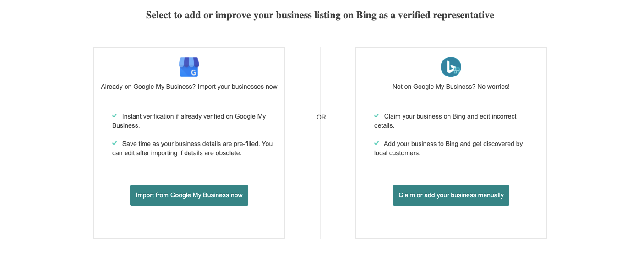Click the Google My Business storefront icon

click(189, 67)
